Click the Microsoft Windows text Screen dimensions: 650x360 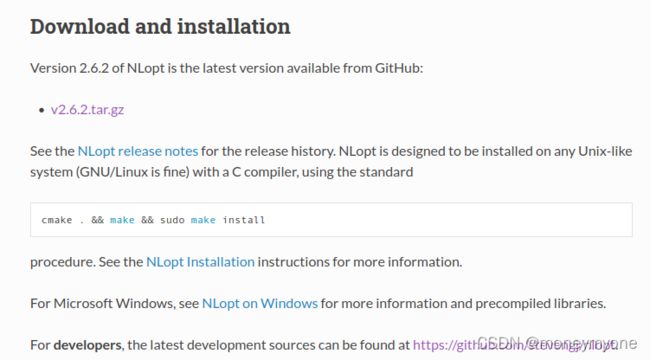(114, 303)
